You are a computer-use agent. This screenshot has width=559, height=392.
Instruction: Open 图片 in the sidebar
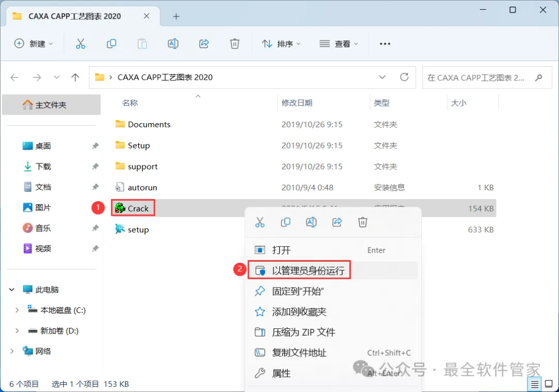[x=43, y=207]
